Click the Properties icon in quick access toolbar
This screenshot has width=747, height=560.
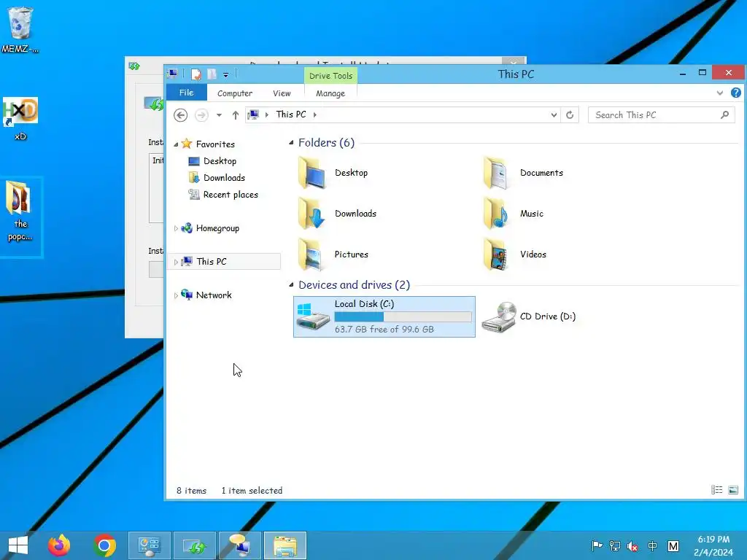click(196, 74)
